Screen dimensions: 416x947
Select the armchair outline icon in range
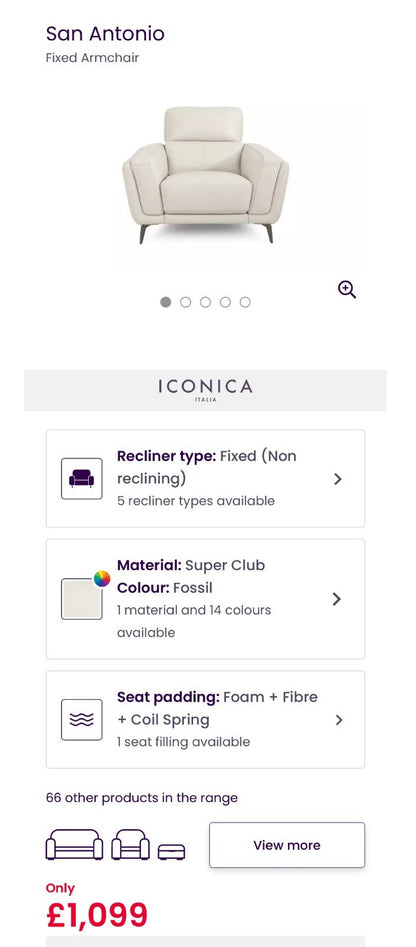point(130,844)
